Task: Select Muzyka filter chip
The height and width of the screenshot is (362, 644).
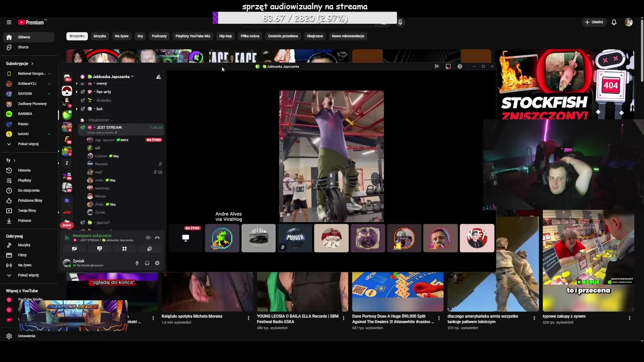Action: pos(100,36)
